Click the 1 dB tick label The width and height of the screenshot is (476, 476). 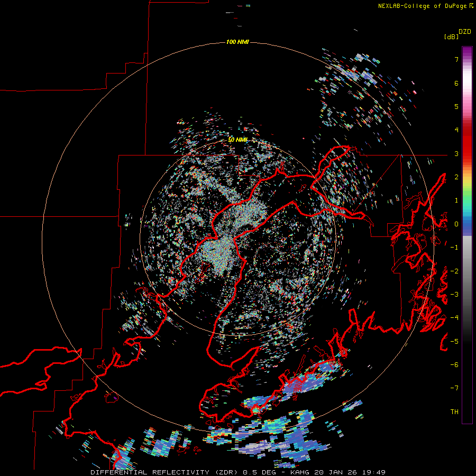point(456,200)
